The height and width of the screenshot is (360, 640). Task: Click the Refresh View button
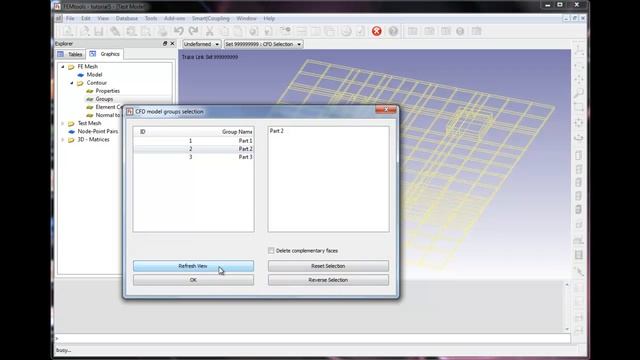pyautogui.click(x=193, y=266)
